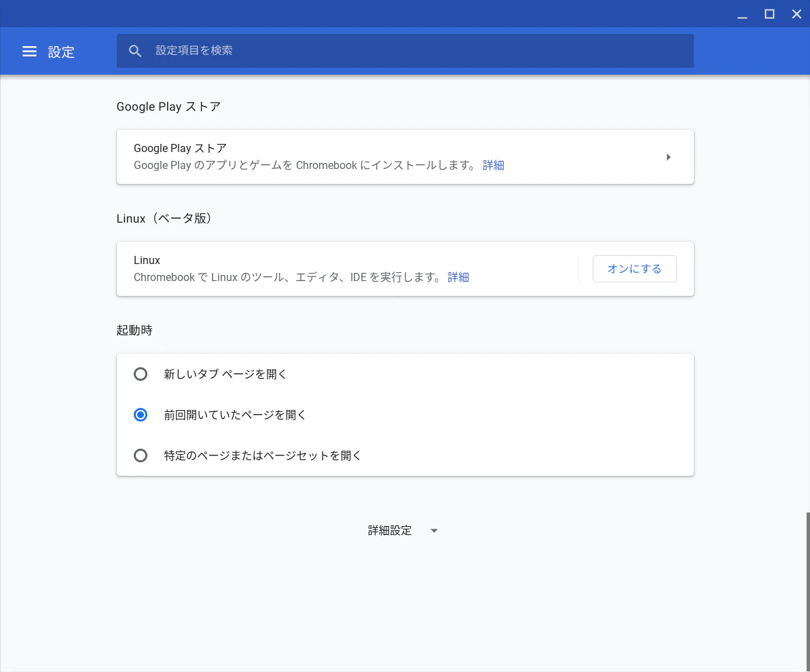The height and width of the screenshot is (672, 810).
Task: Click the vertical scrollbar thumb
Action: (x=808, y=591)
